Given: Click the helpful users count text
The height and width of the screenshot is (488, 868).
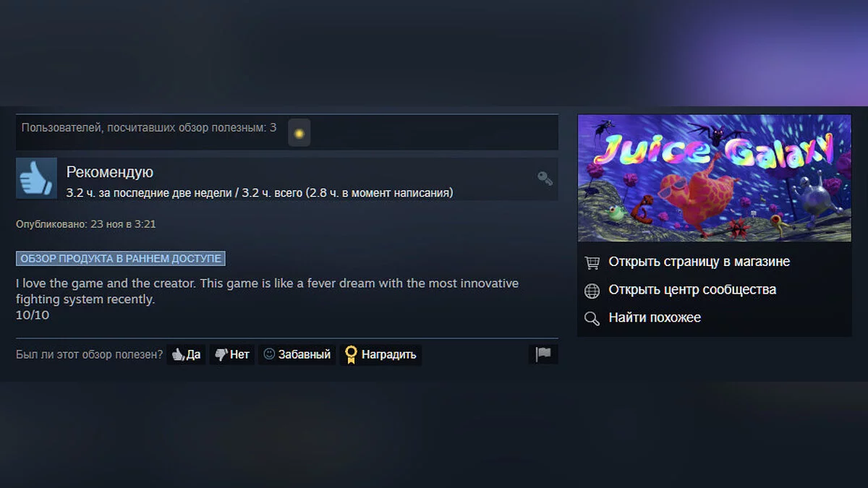Looking at the screenshot, I should point(149,128).
